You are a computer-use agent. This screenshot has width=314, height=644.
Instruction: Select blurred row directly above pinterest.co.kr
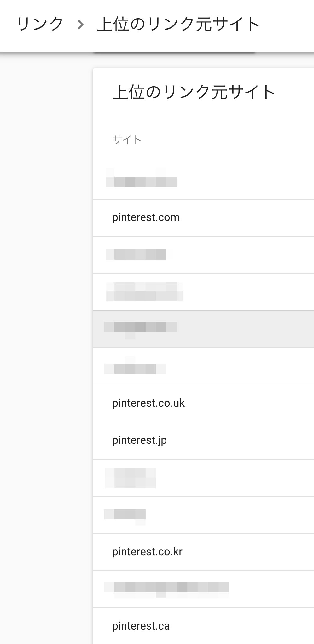[125, 515]
